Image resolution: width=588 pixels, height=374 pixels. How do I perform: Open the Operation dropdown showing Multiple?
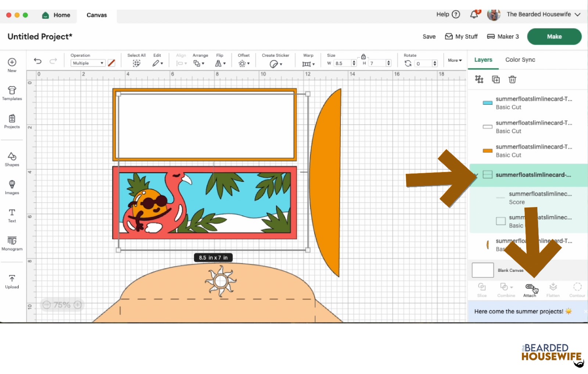tap(88, 63)
